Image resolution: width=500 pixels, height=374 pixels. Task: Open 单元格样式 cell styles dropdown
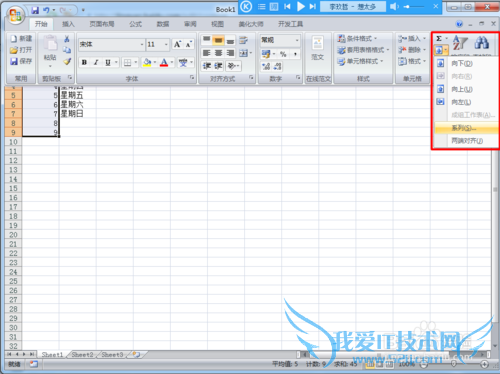coord(360,61)
